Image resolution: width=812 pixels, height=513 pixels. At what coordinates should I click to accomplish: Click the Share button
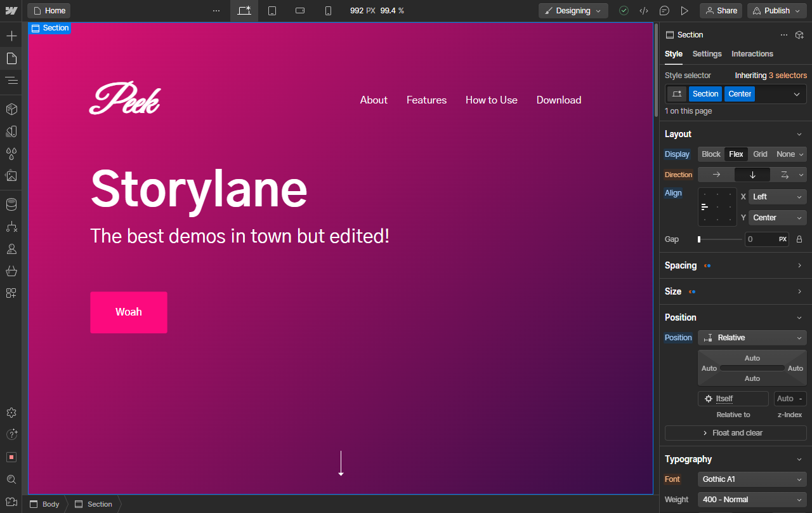click(x=721, y=11)
